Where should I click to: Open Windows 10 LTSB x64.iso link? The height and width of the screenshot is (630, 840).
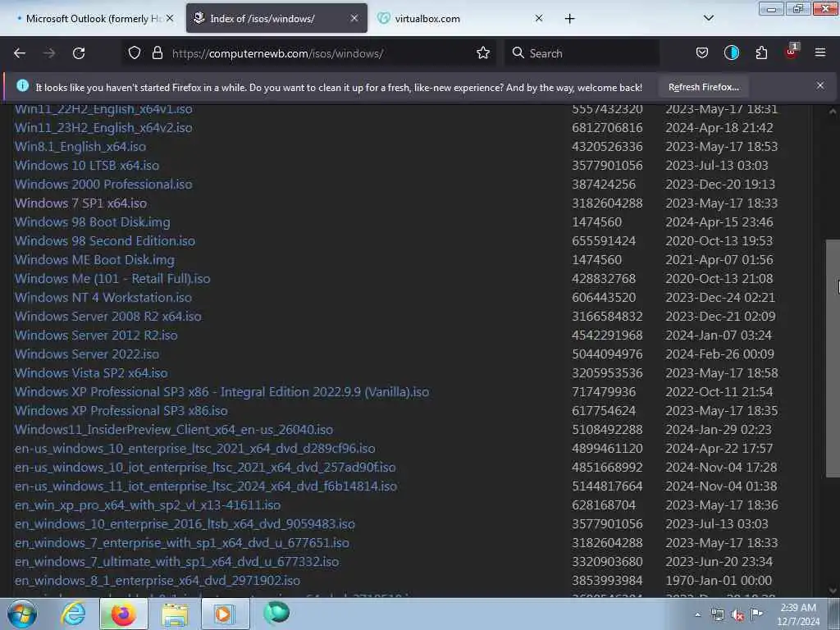(x=87, y=165)
